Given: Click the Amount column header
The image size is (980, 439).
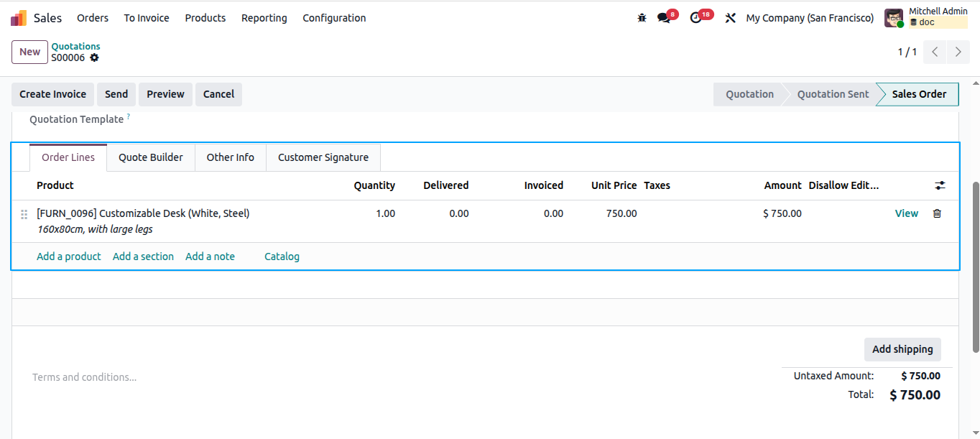Looking at the screenshot, I should click(x=783, y=185).
